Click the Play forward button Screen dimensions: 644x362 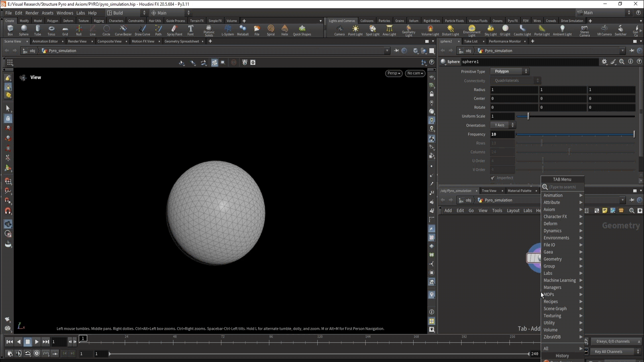[x=37, y=342]
